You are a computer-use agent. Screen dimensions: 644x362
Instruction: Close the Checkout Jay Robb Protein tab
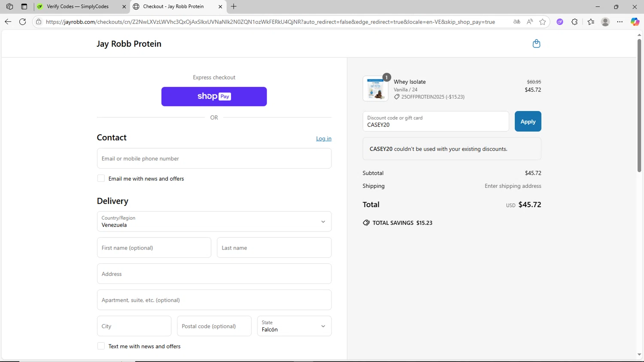220,6
